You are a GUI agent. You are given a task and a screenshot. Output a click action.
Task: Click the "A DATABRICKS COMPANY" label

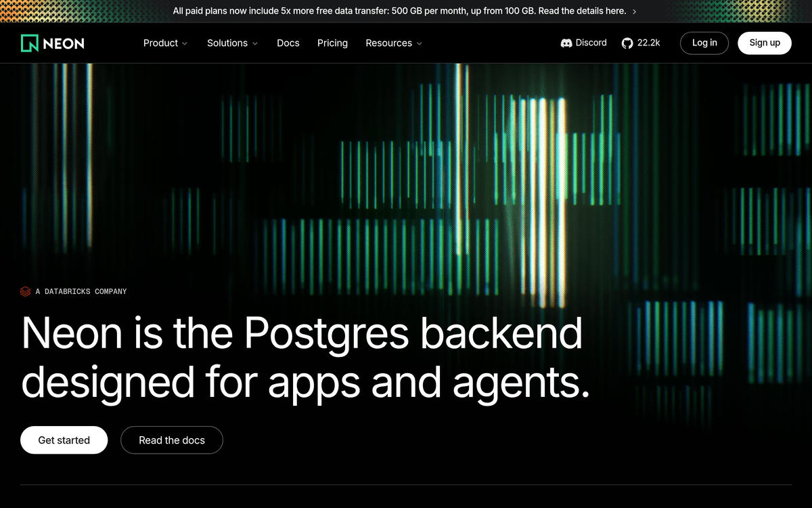(x=81, y=291)
